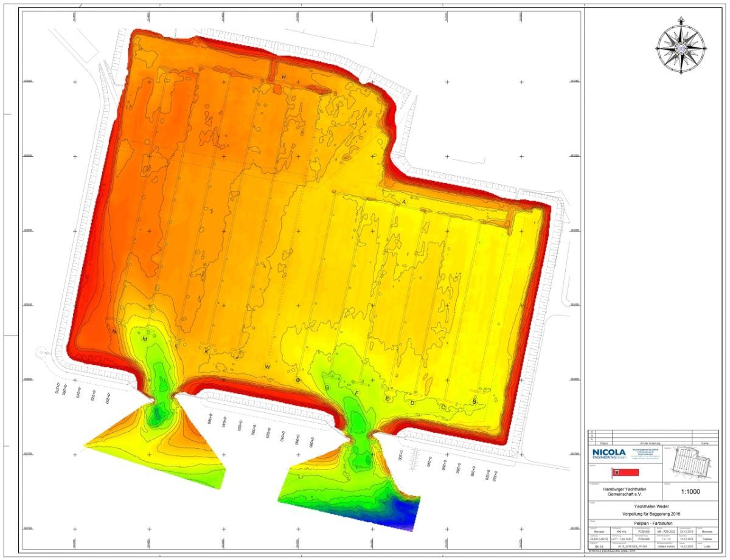Click the compass rose north indicator
The width and height of the screenshot is (730, 560).
(x=679, y=44)
